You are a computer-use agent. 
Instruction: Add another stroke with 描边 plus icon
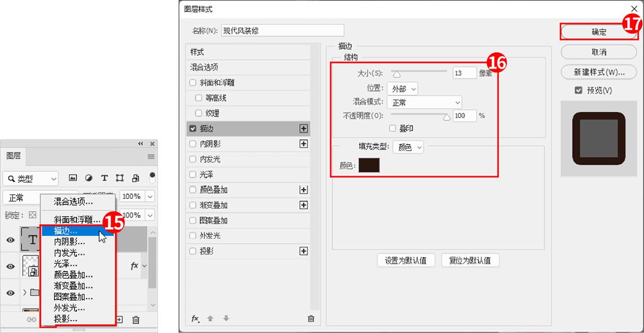click(303, 128)
